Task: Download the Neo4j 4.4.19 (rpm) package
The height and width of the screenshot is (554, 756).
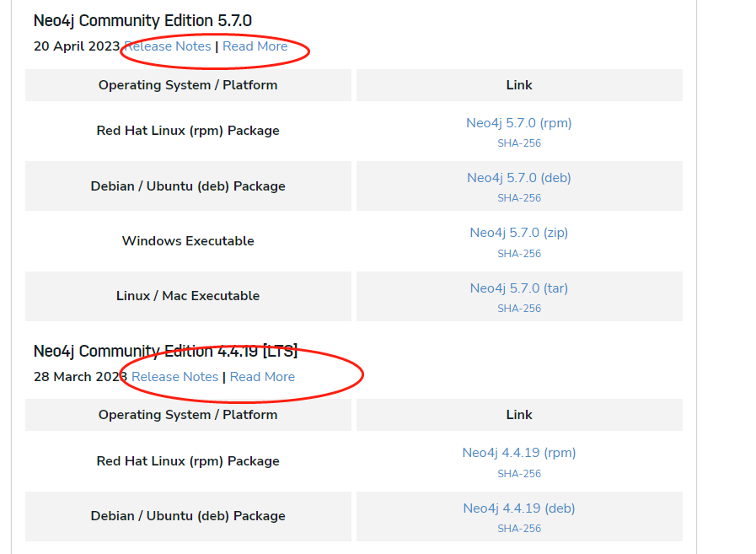Action: [x=518, y=453]
